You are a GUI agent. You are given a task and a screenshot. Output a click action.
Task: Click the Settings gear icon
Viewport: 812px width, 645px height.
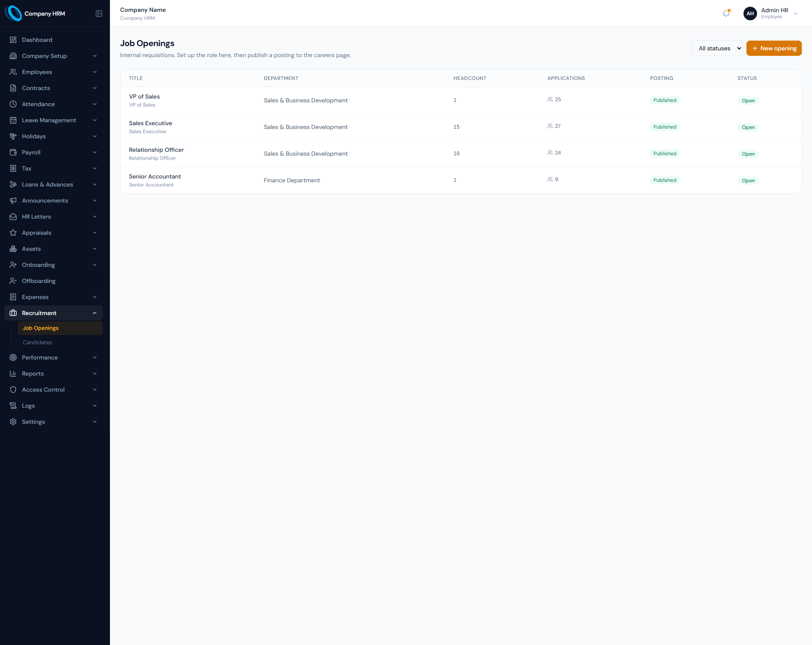[13, 422]
